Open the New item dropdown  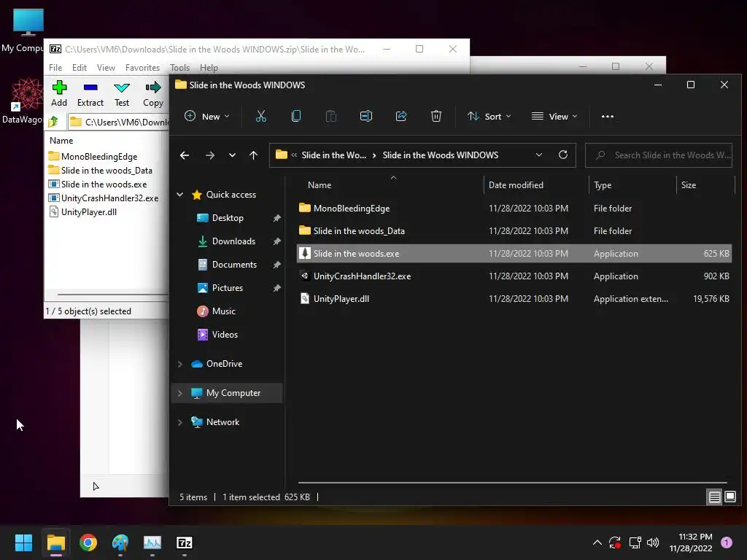click(x=207, y=116)
